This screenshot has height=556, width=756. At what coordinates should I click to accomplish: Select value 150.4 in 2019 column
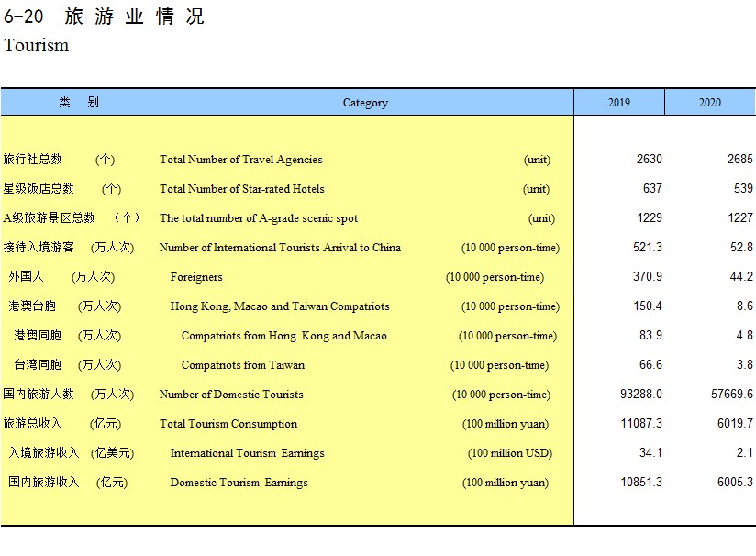tap(648, 306)
